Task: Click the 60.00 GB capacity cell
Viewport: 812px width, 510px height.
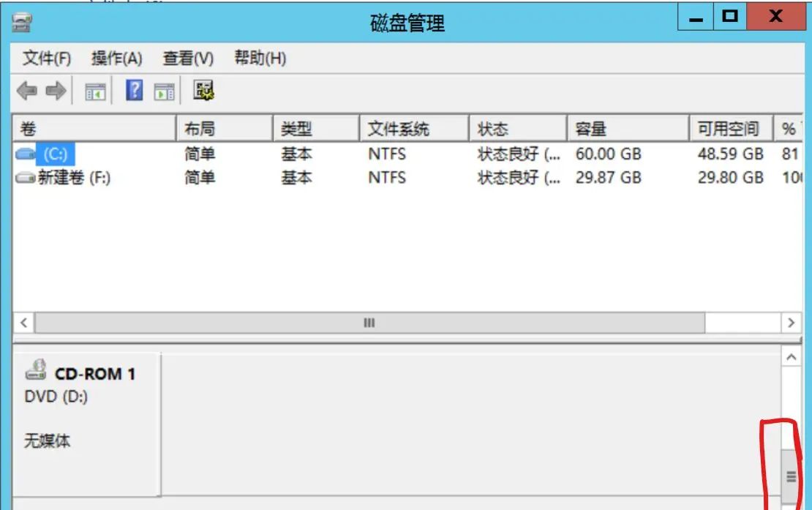Action: [609, 154]
